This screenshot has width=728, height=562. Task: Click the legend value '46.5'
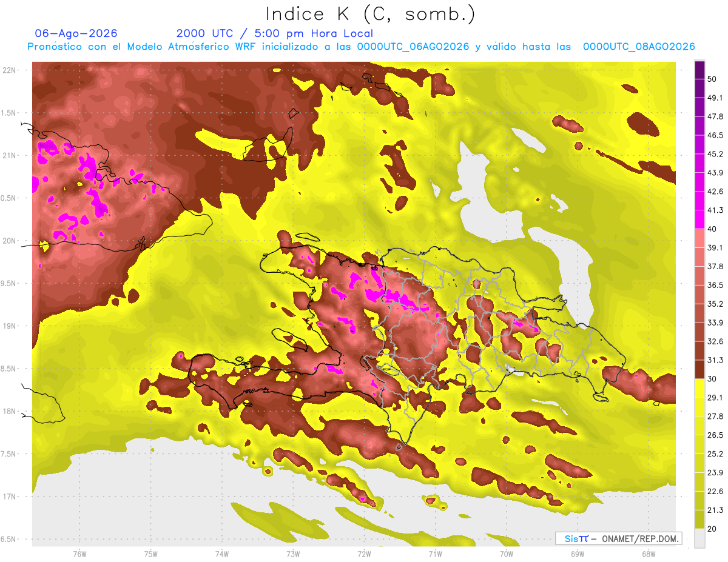[715, 135]
